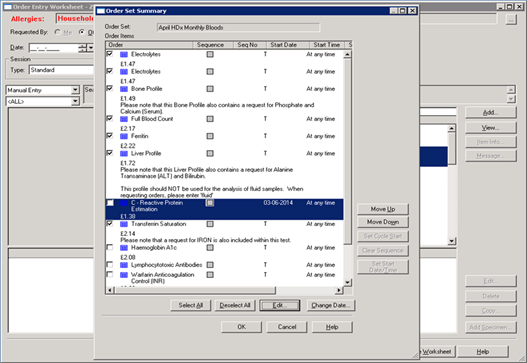This screenshot has height=363, width=527.
Task: Click sequence grid icon for Transferrin Saturation
Action: [x=210, y=224]
